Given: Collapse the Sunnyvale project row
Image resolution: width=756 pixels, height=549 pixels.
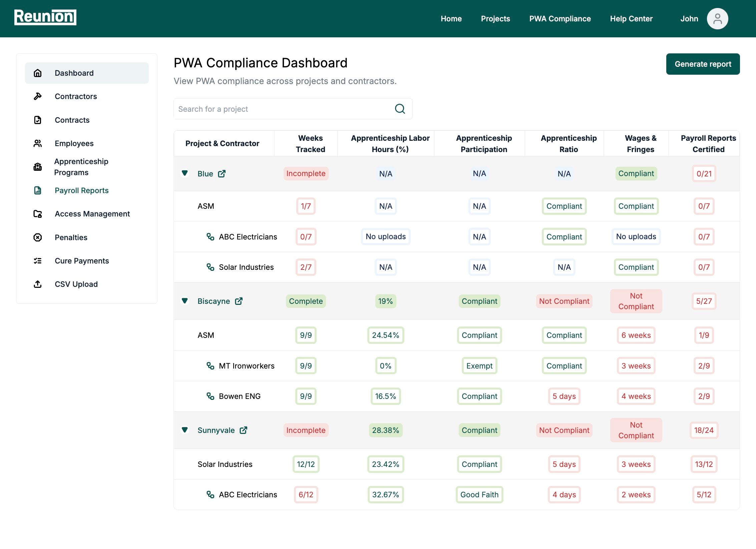Looking at the screenshot, I should pyautogui.click(x=184, y=430).
